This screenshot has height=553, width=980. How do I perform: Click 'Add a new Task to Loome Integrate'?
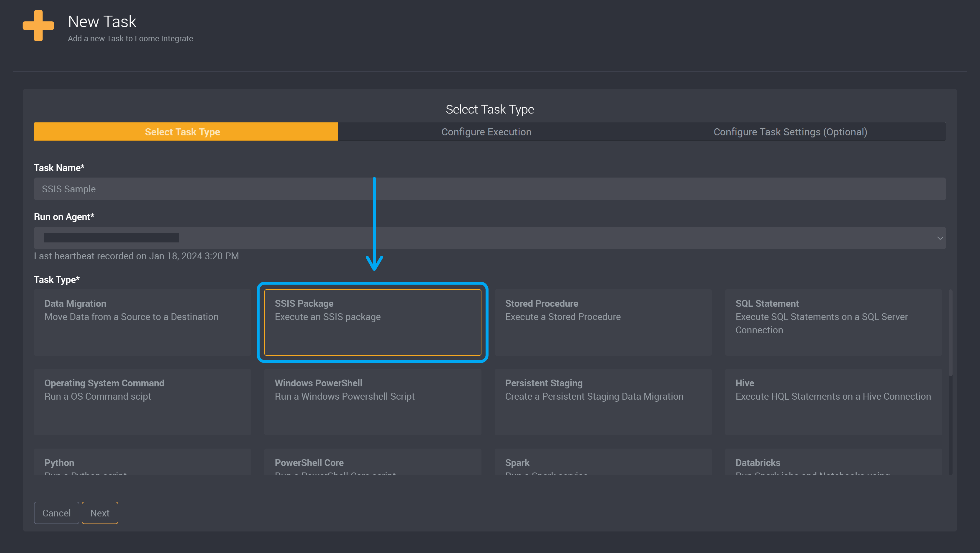pos(130,38)
